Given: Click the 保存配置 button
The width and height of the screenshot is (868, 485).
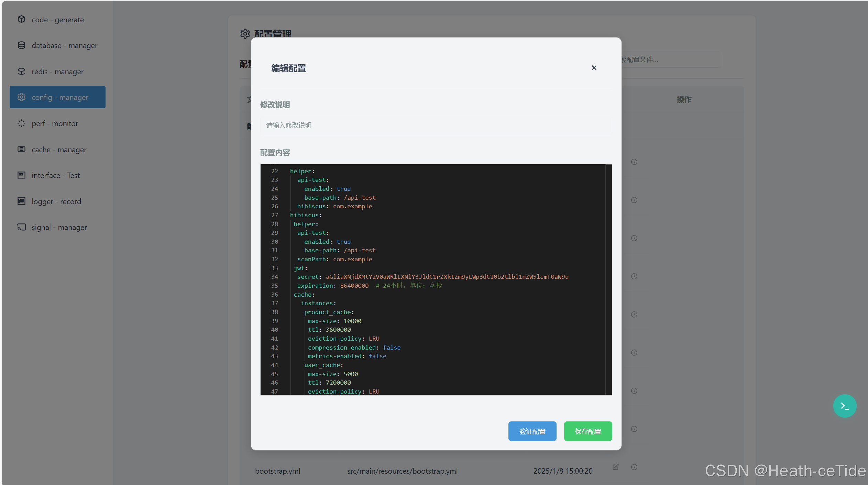Looking at the screenshot, I should tap(588, 431).
